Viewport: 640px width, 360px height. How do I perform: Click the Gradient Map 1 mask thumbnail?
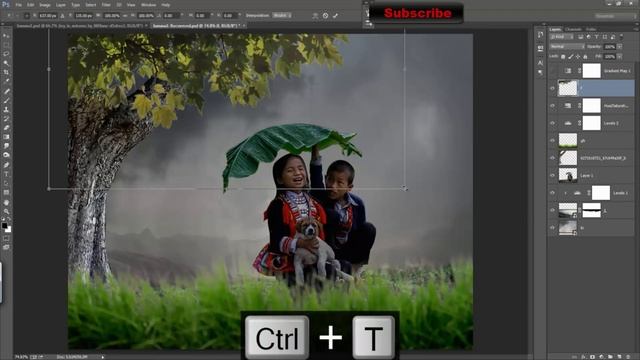(591, 71)
